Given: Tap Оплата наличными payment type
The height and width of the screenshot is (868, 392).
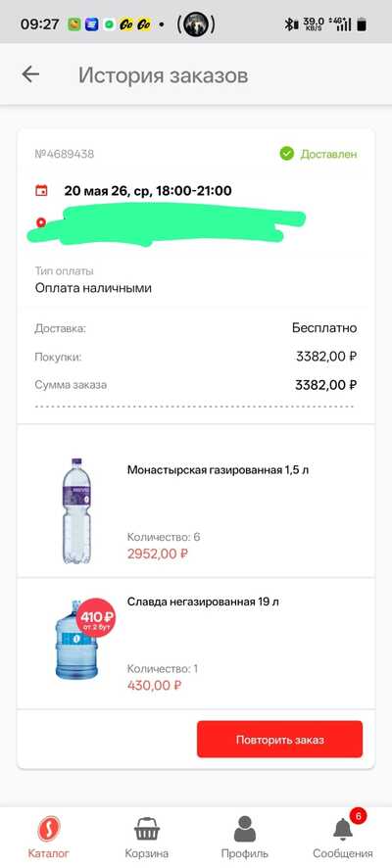Looking at the screenshot, I should (93, 288).
